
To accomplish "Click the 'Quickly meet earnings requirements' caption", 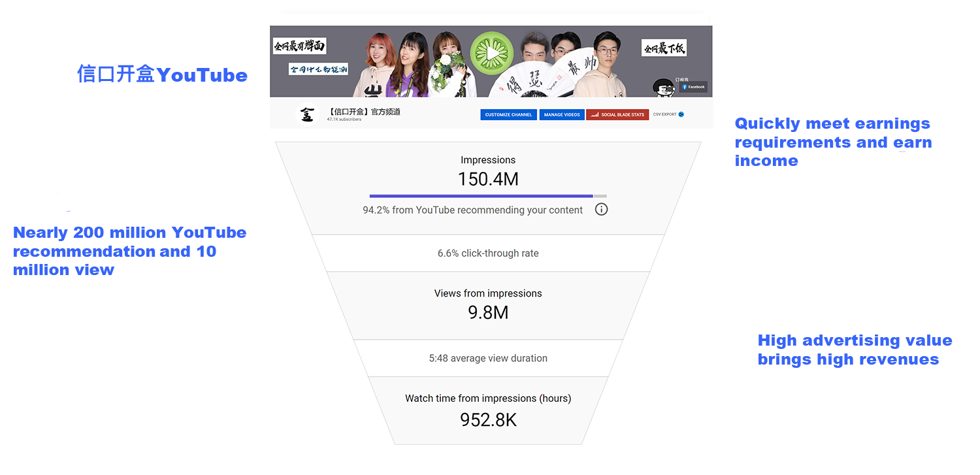I will 833,142.
